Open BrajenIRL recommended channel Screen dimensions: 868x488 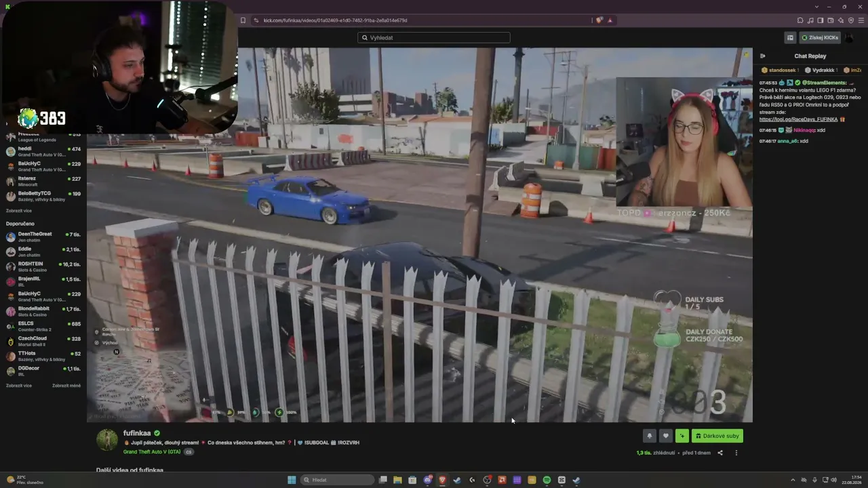pyautogui.click(x=43, y=281)
